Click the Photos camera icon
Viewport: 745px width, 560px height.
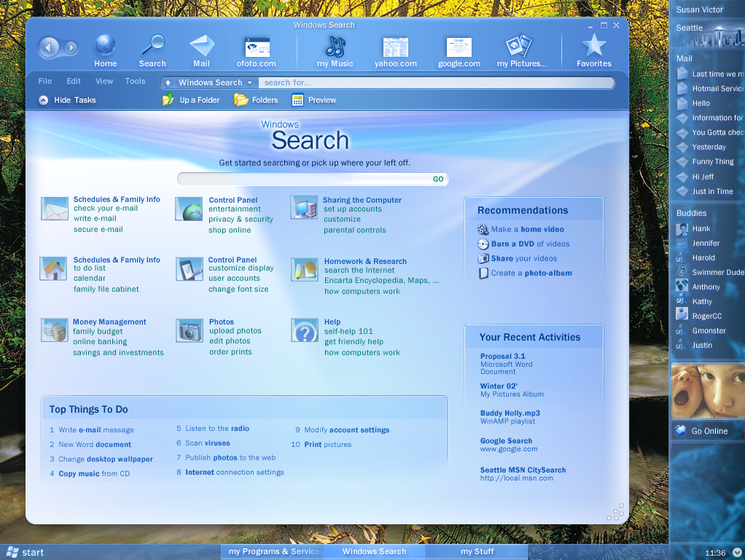[190, 330]
